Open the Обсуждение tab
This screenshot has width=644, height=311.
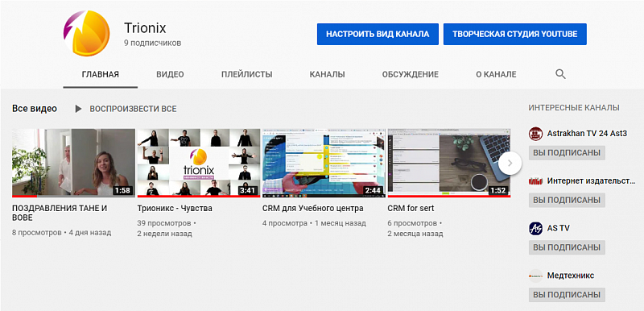(x=411, y=75)
